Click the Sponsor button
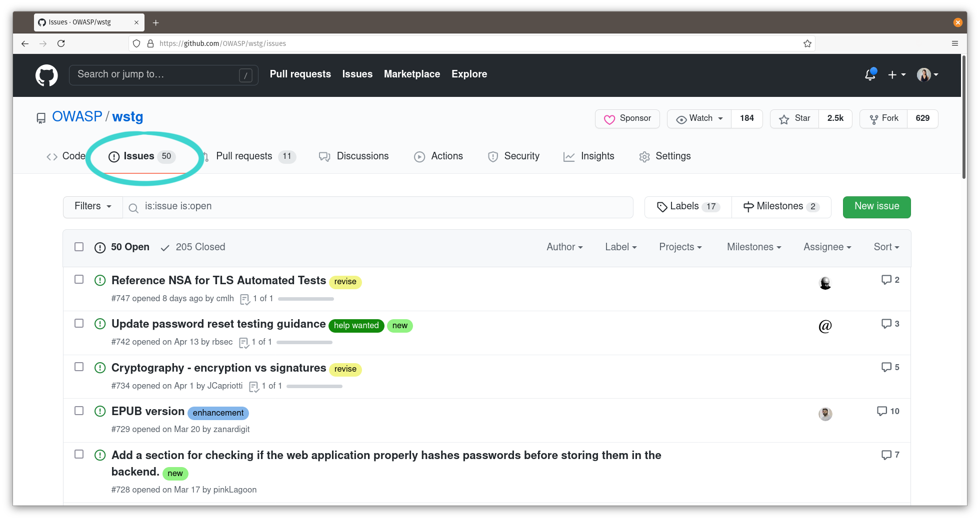The height and width of the screenshot is (520, 980). tap(627, 119)
